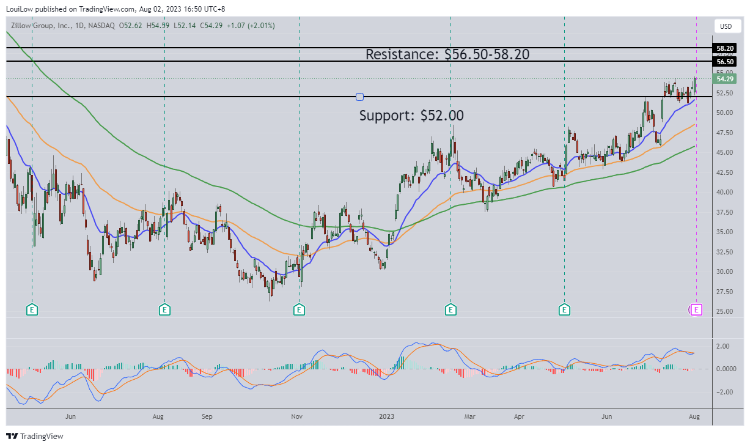Click the 2.00 MACD axis label
The height and width of the screenshot is (447, 750).
coord(723,346)
